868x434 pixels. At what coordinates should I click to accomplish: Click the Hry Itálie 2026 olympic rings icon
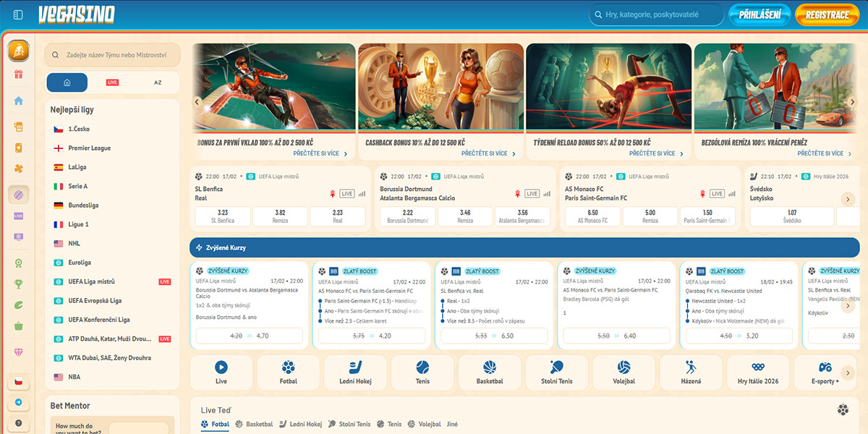[758, 368]
